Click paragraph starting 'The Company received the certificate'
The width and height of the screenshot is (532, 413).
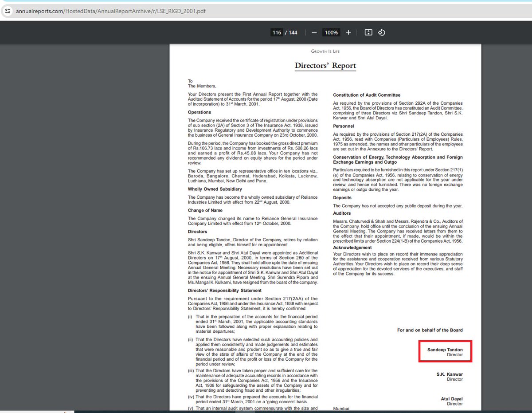[253, 128]
